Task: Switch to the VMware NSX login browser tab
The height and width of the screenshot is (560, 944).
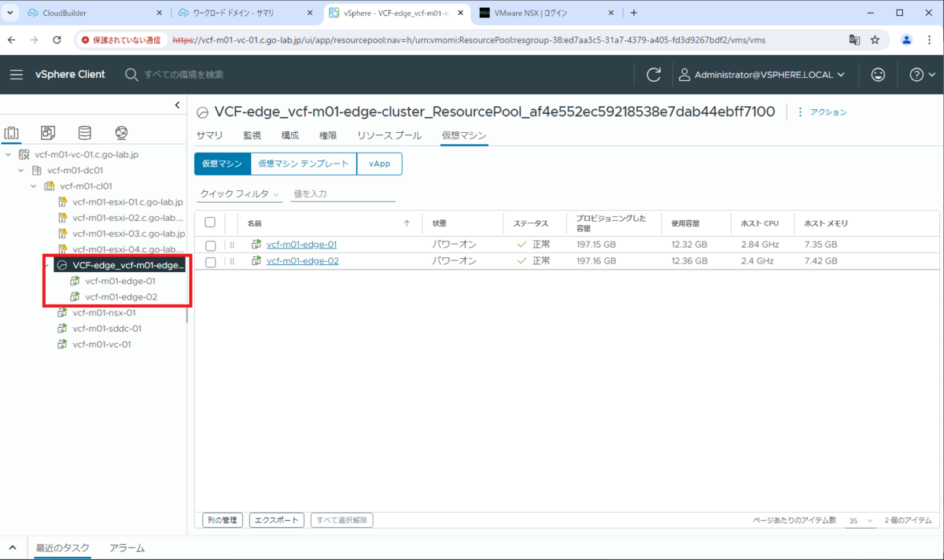Action: [x=545, y=13]
